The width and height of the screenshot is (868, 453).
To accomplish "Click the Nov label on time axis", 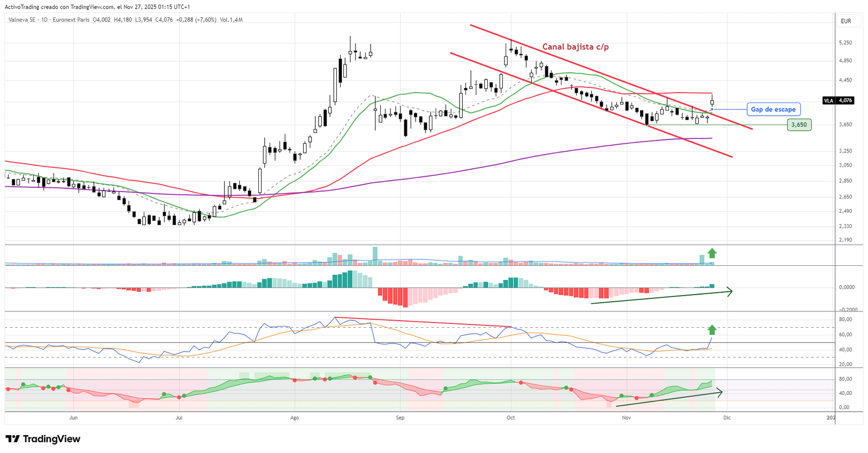I will click(627, 418).
